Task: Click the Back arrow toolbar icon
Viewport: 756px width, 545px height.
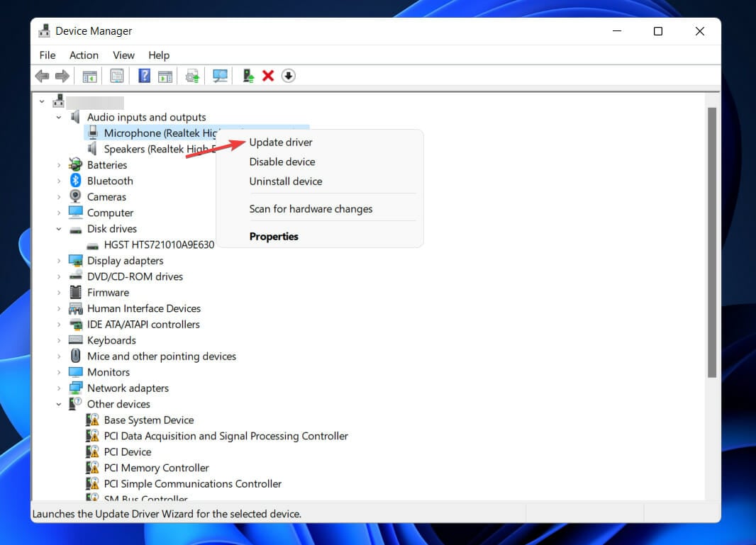Action: click(42, 76)
